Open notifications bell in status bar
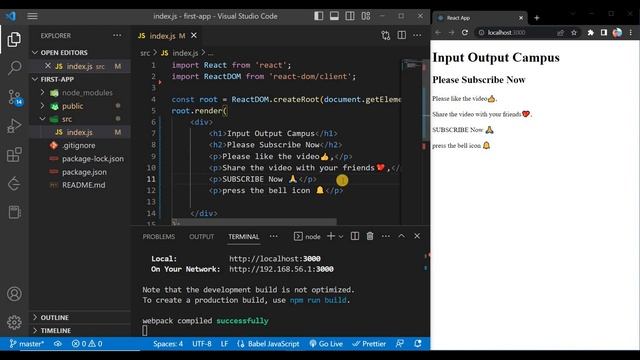640x360 pixels. pos(418,344)
